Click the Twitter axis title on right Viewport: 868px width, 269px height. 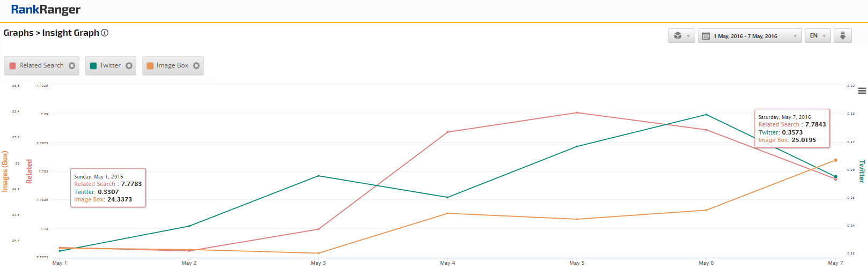(862, 171)
